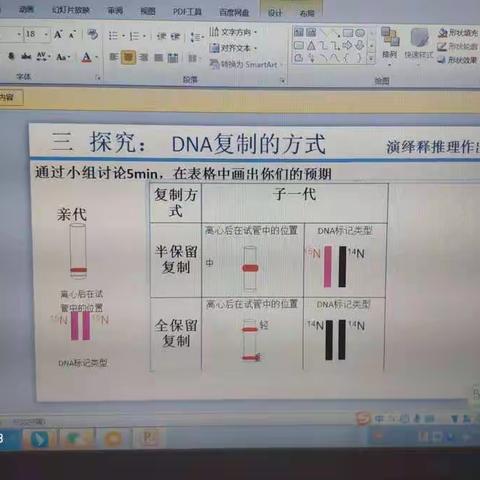Click the Increase Font Size icon
This screenshot has height=480, width=480.
click(x=58, y=34)
